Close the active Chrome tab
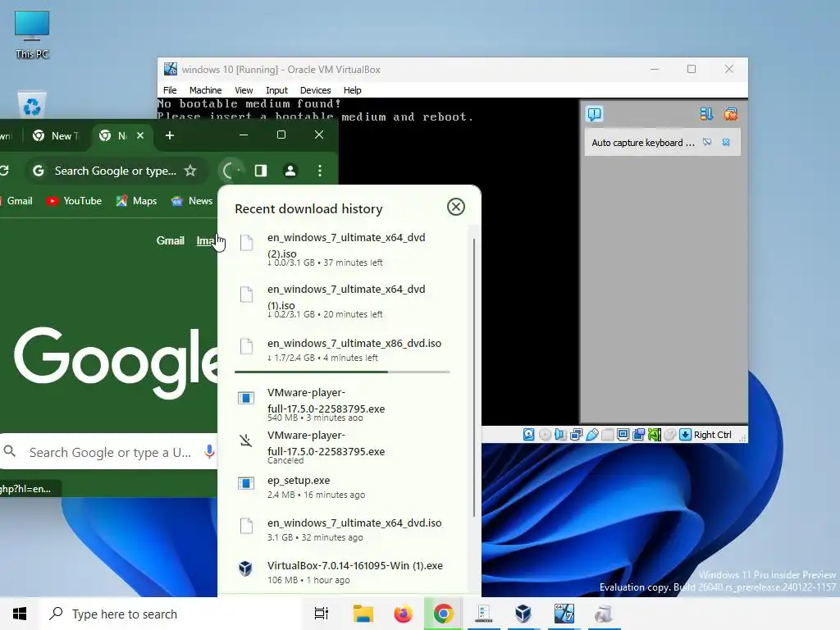Viewport: 840px width, 630px height. tap(140, 135)
